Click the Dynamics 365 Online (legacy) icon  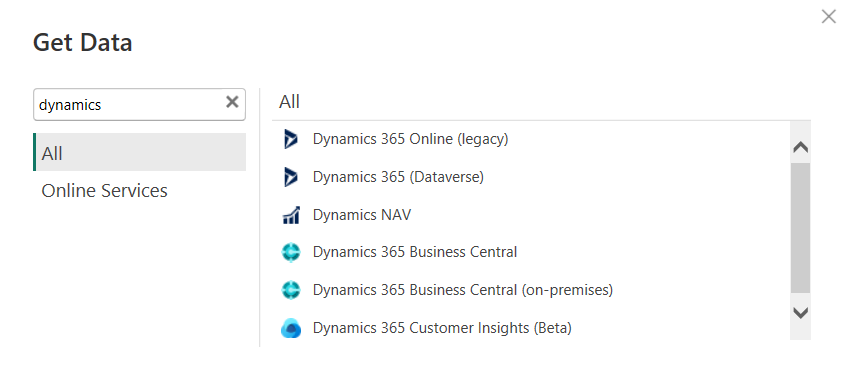[x=290, y=139]
